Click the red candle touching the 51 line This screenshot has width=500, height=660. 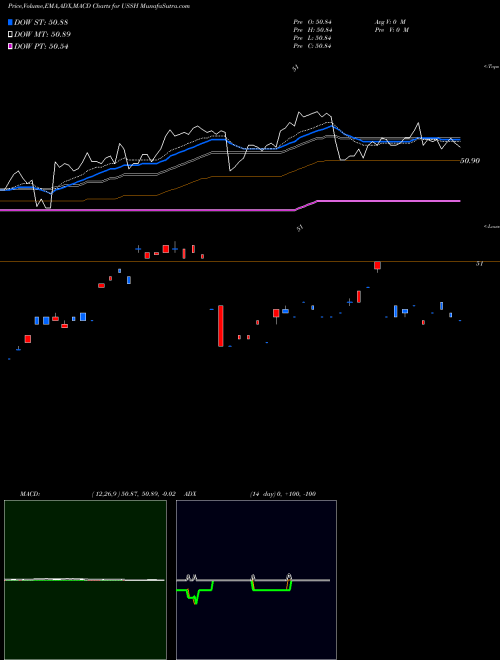point(378,266)
